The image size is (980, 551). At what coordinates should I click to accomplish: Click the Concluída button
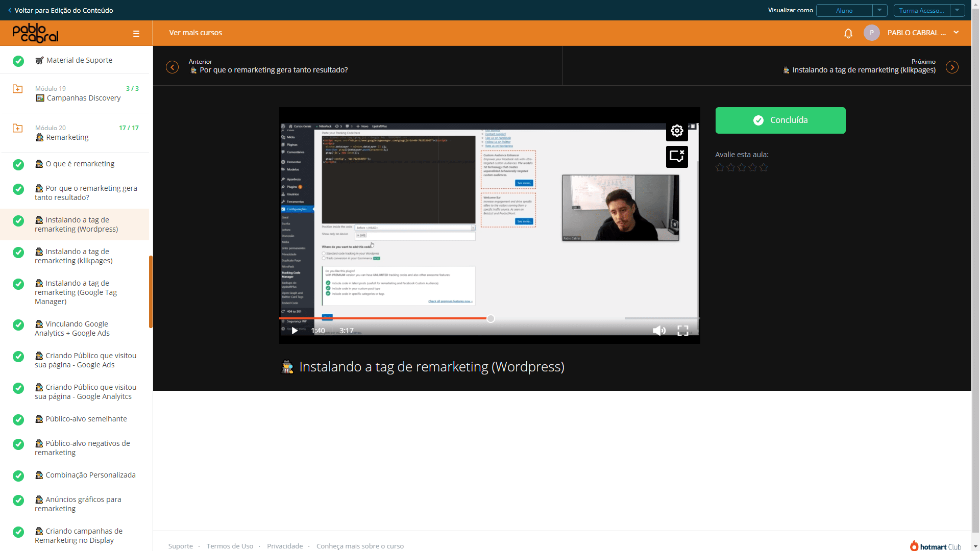pos(780,120)
